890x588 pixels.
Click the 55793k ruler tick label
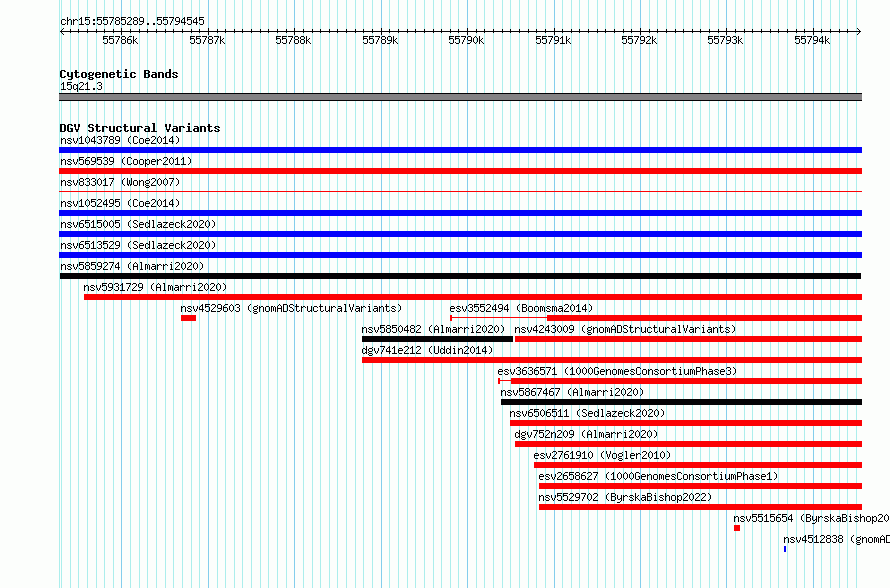click(725, 40)
